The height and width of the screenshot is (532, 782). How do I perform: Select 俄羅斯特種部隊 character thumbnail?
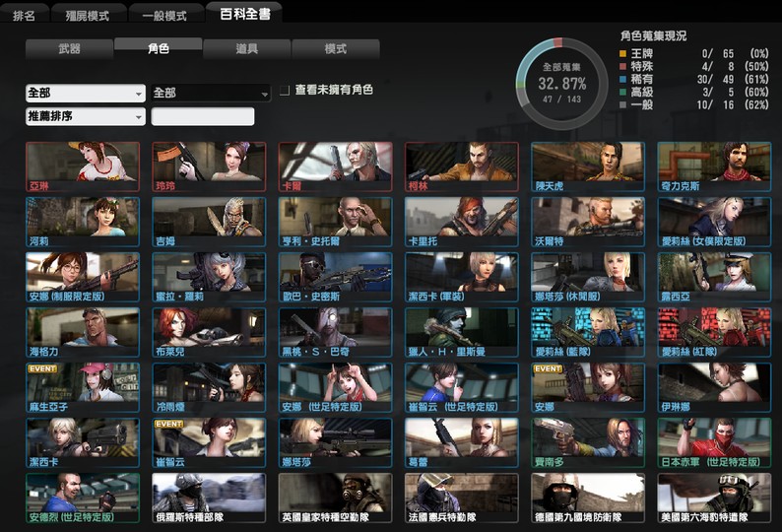click(x=209, y=499)
